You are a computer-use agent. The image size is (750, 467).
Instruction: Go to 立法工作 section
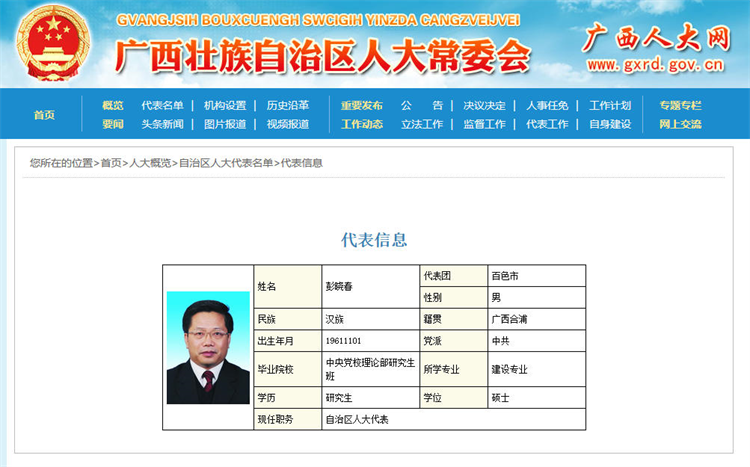[x=421, y=124]
